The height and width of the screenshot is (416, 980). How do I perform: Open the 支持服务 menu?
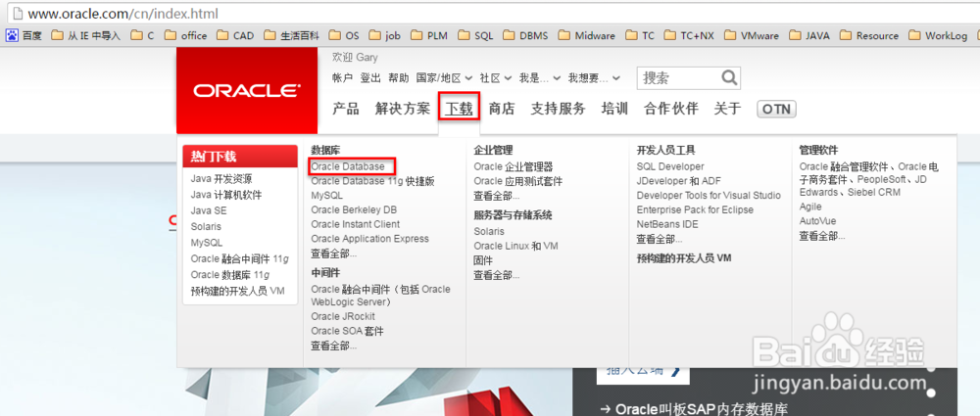coord(559,109)
